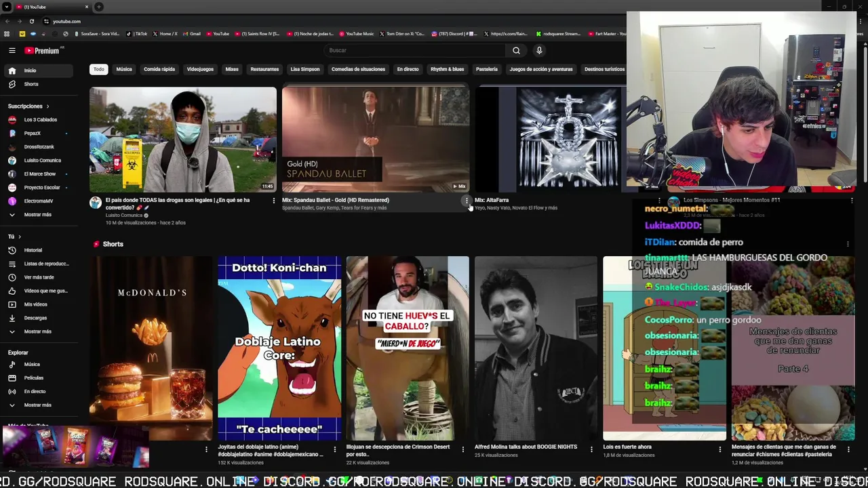Select the Videojuegos filter chip
The image size is (868, 488).
[x=200, y=69]
